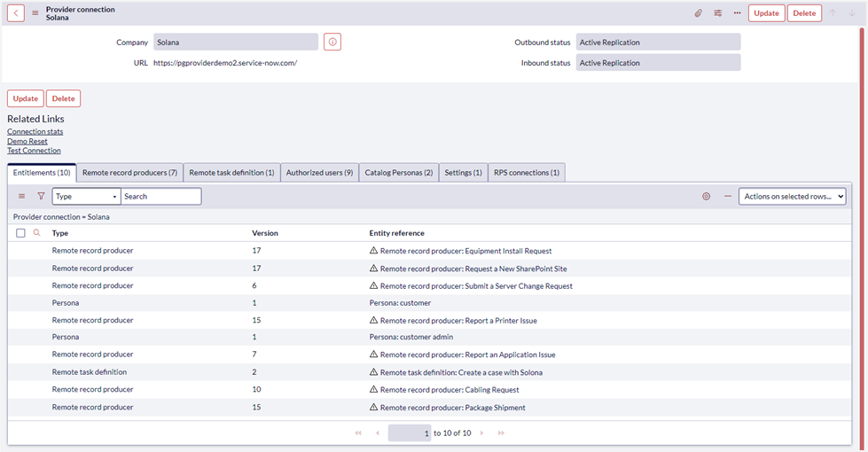The width and height of the screenshot is (868, 452).
Task: Jump to first page of entitlements
Action: point(358,433)
